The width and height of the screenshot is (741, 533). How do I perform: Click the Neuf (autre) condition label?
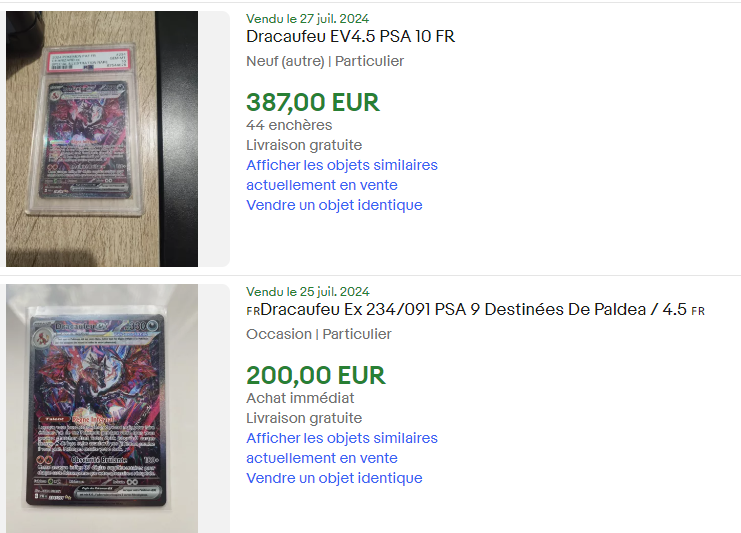(x=285, y=61)
